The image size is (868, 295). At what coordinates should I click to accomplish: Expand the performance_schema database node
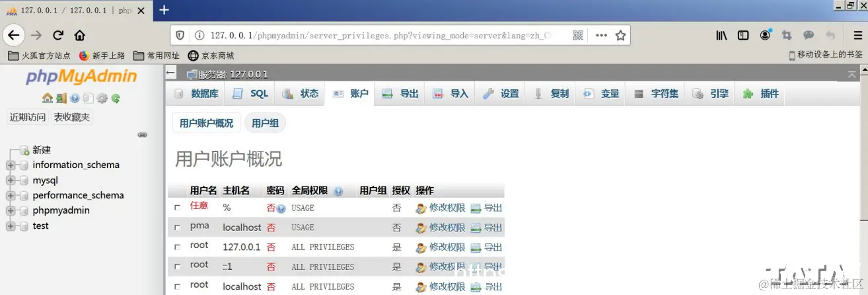(11, 196)
